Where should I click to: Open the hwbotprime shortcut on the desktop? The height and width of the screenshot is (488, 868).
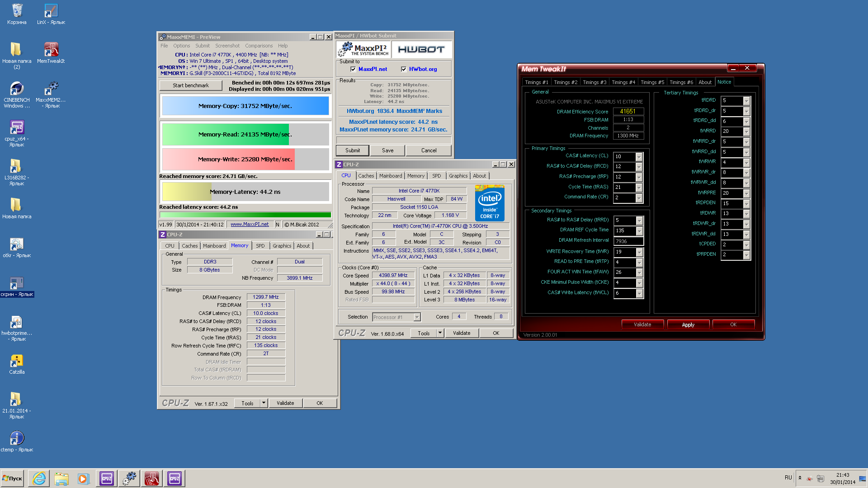point(17,328)
